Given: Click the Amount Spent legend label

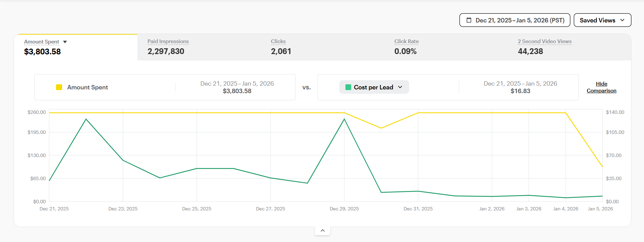Looking at the screenshot, I should (88, 87).
